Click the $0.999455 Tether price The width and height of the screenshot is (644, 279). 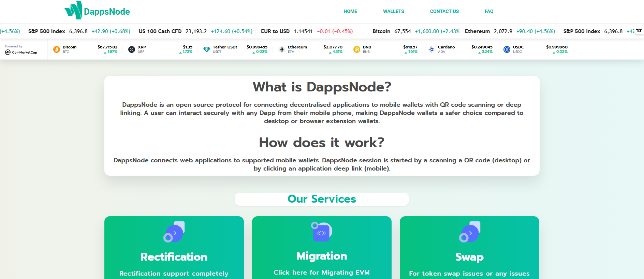[257, 47]
